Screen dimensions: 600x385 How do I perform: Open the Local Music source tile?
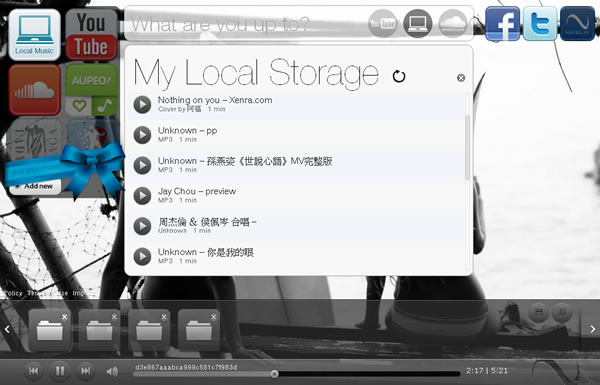34,35
